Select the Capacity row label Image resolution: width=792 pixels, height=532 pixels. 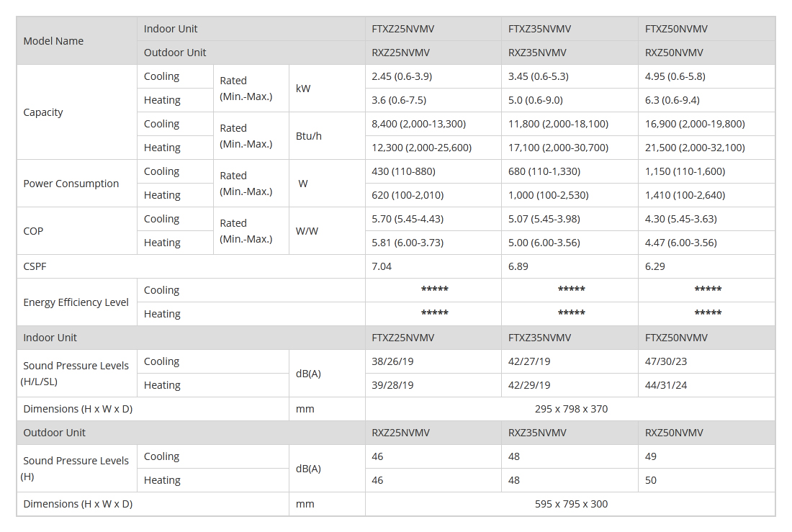coord(43,112)
